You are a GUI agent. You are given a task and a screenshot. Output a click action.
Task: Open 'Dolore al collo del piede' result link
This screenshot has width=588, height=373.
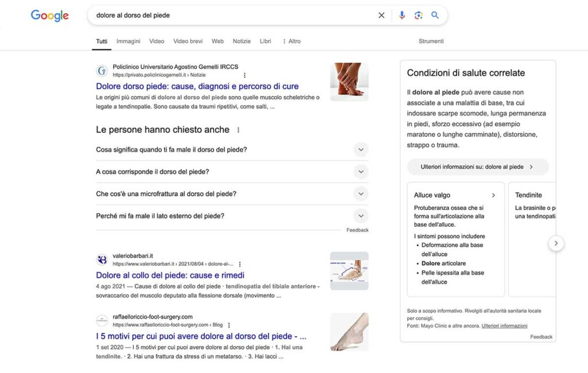tap(170, 275)
